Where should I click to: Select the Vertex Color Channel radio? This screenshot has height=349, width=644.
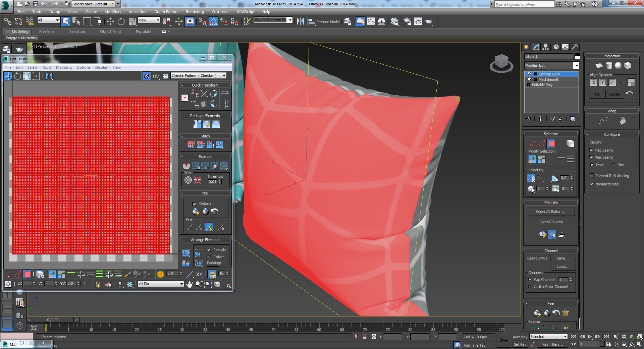tap(530, 287)
